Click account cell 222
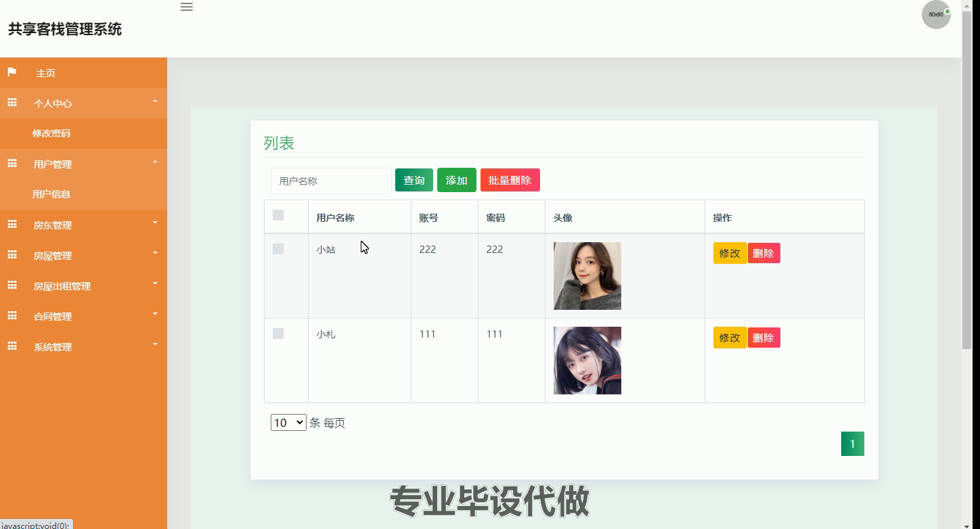Screen dimensions: 980x529 [x=427, y=250]
